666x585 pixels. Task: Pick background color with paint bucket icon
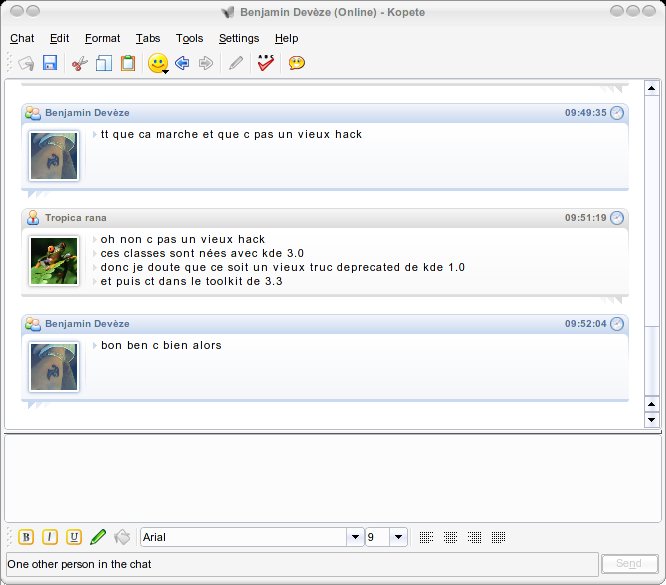coord(122,537)
